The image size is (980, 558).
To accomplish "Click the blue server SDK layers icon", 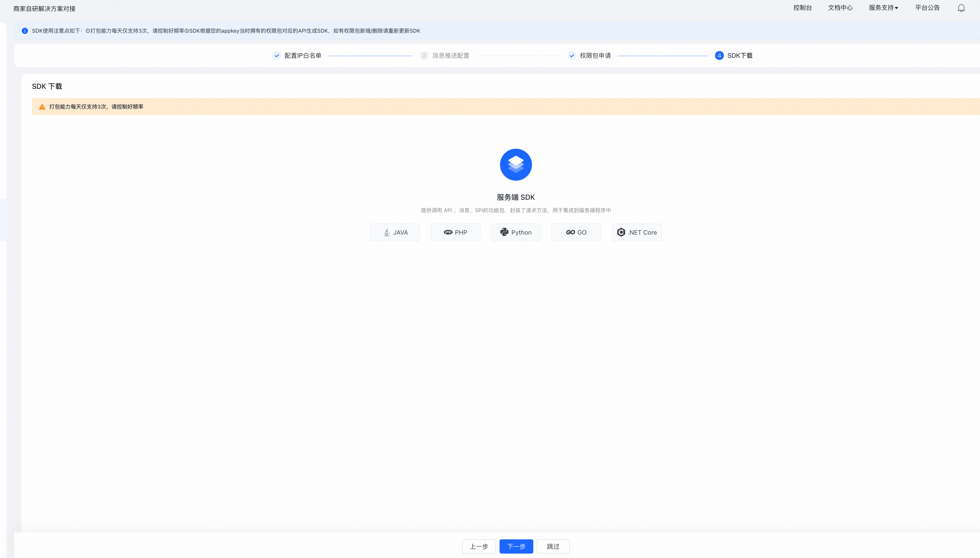I will (516, 165).
